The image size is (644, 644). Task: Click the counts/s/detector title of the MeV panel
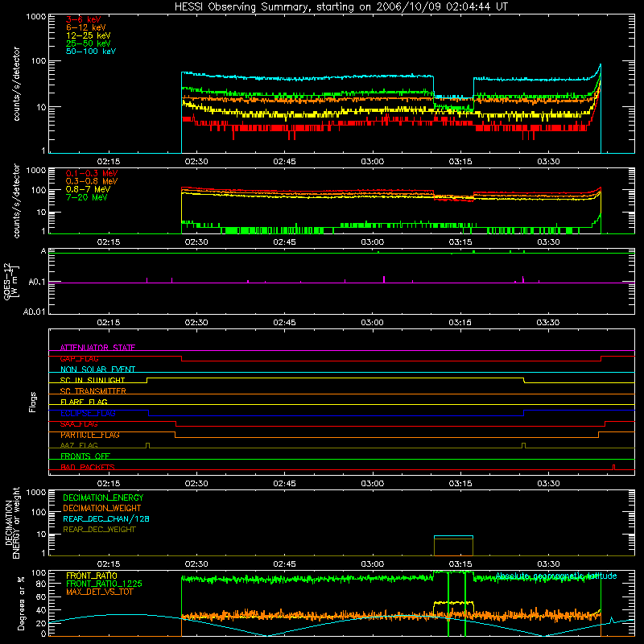(x=16, y=200)
